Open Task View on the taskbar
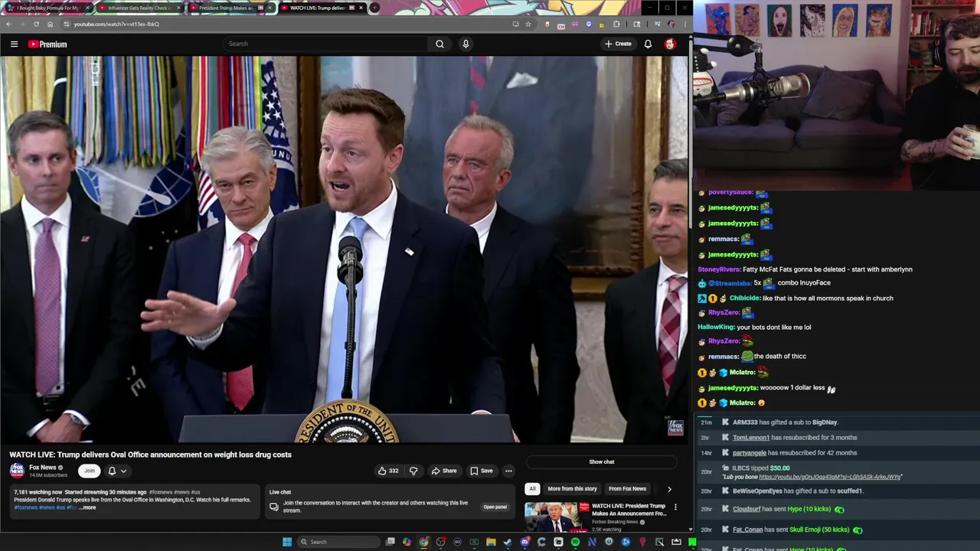This screenshot has height=551, width=980. pos(390,542)
